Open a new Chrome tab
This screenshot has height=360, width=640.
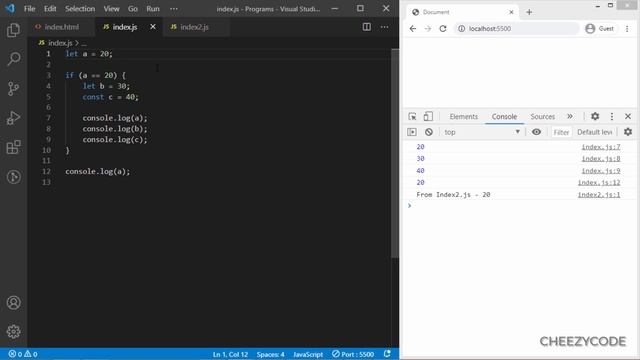(x=529, y=12)
